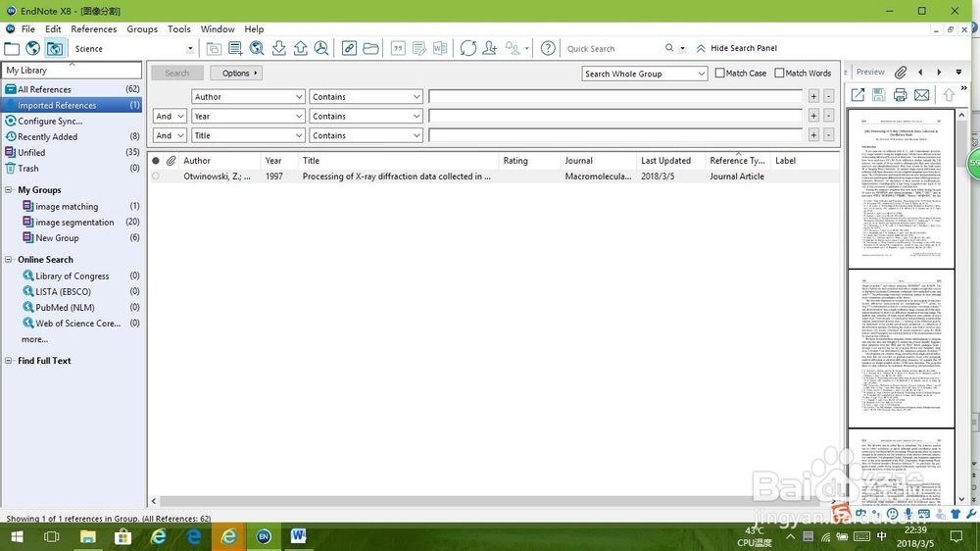980x551 pixels.
Task: Click the Activity Feed bell icon
Action: pos(514,48)
